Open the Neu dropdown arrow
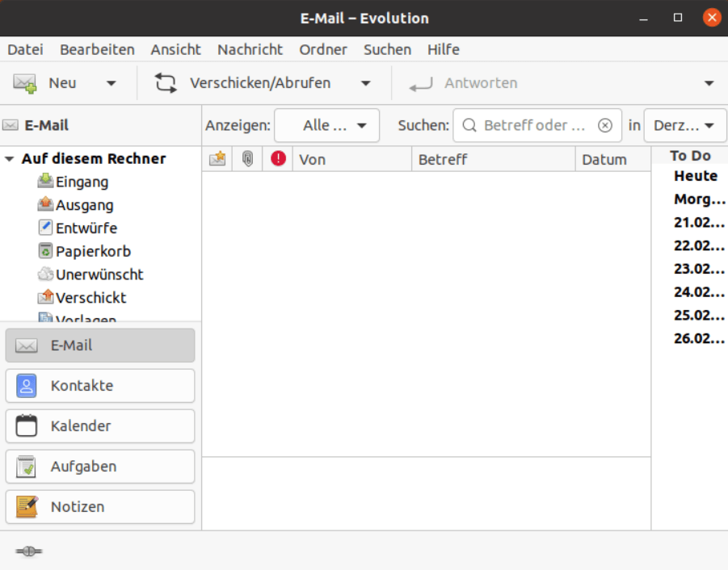 coord(111,83)
